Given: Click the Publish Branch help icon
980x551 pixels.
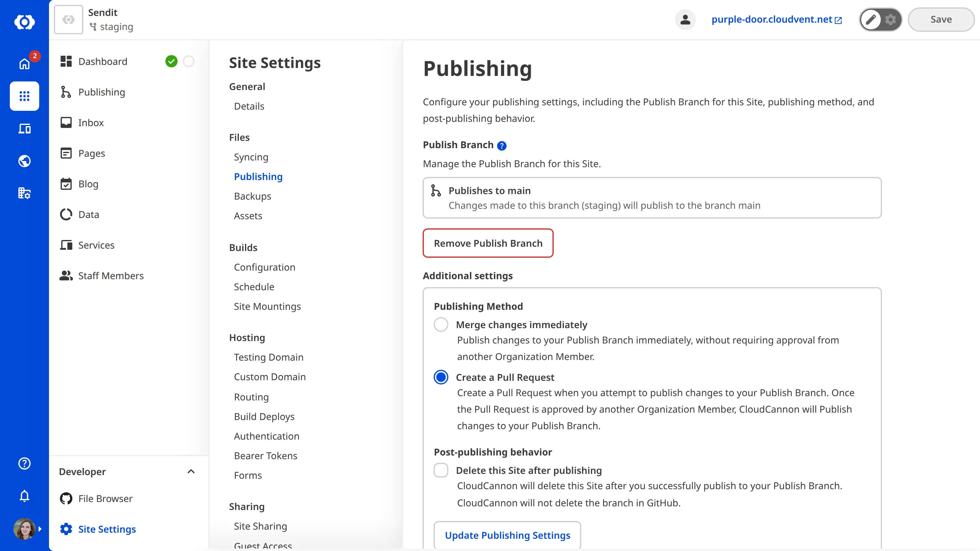Looking at the screenshot, I should tap(502, 146).
